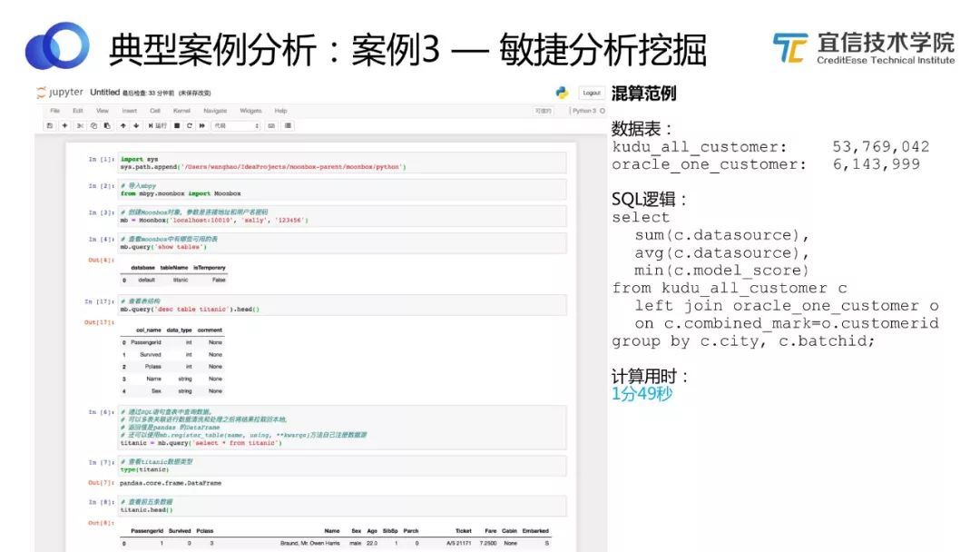Cut the selected cell with scissors icon
The width and height of the screenshot is (980, 552).
tap(81, 125)
